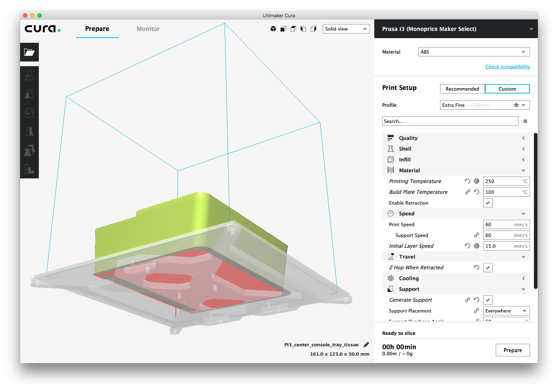Reset Initial Layer Speed with revert arrow
This screenshot has height=392, width=558.
467,246
